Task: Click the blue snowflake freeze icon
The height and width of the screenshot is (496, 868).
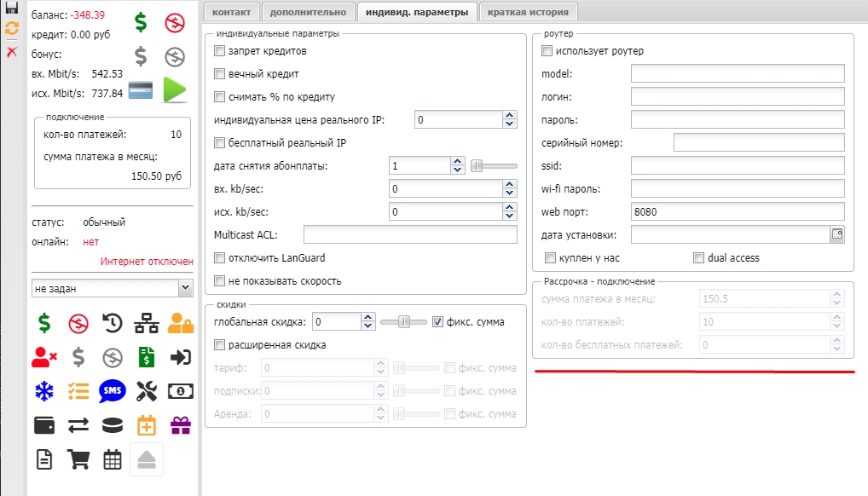Action: (43, 390)
